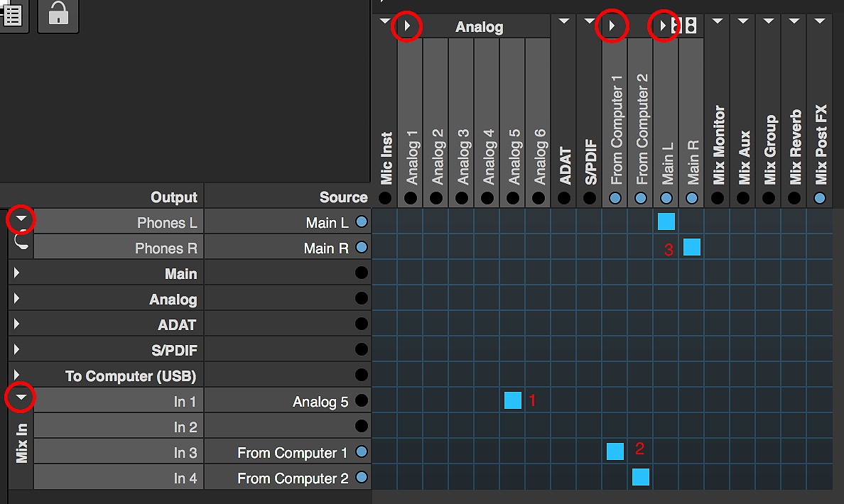This screenshot has height=504, width=844.
Task: Click the Output column heading
Action: (x=173, y=197)
